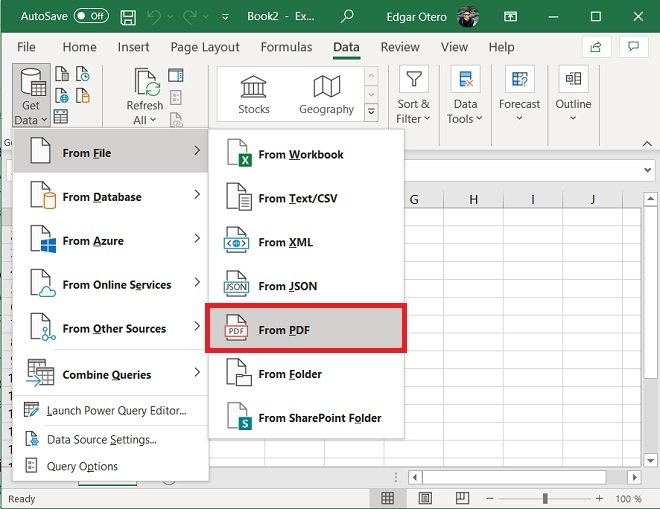Click the Save icon in title bar

click(x=128, y=17)
